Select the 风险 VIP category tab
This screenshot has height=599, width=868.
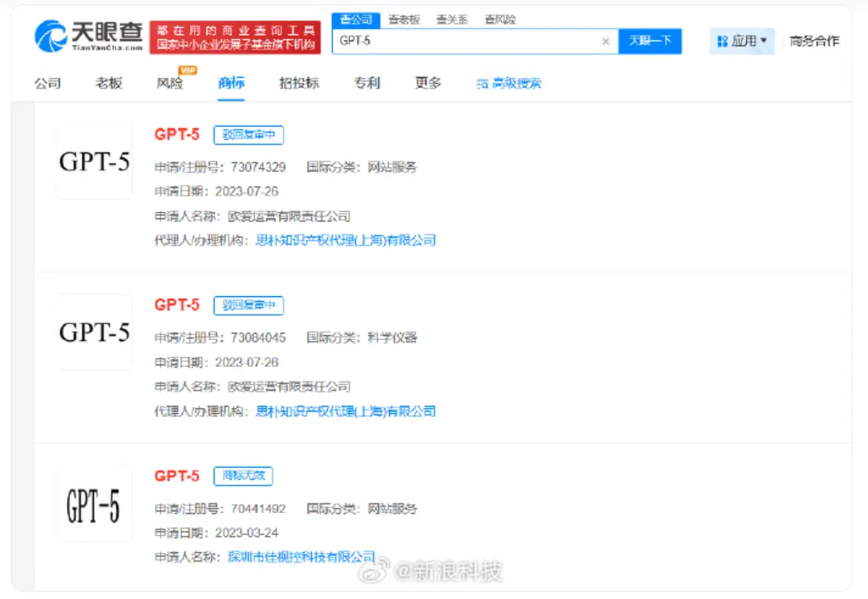point(170,84)
